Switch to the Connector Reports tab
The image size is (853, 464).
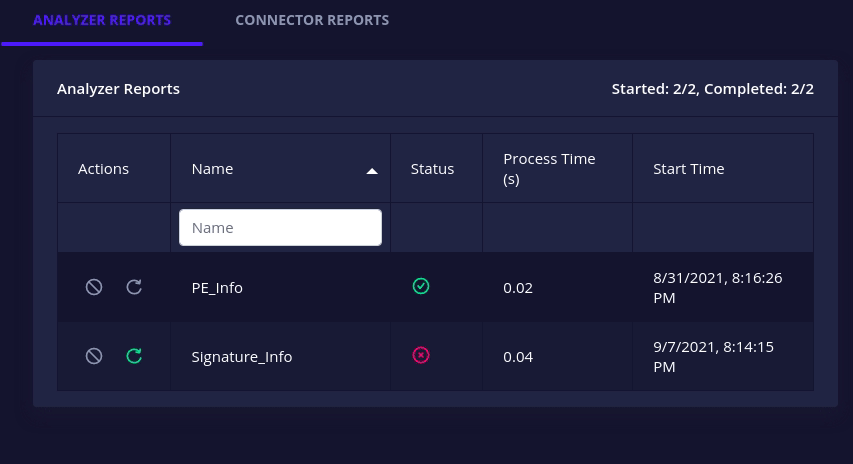point(312,20)
